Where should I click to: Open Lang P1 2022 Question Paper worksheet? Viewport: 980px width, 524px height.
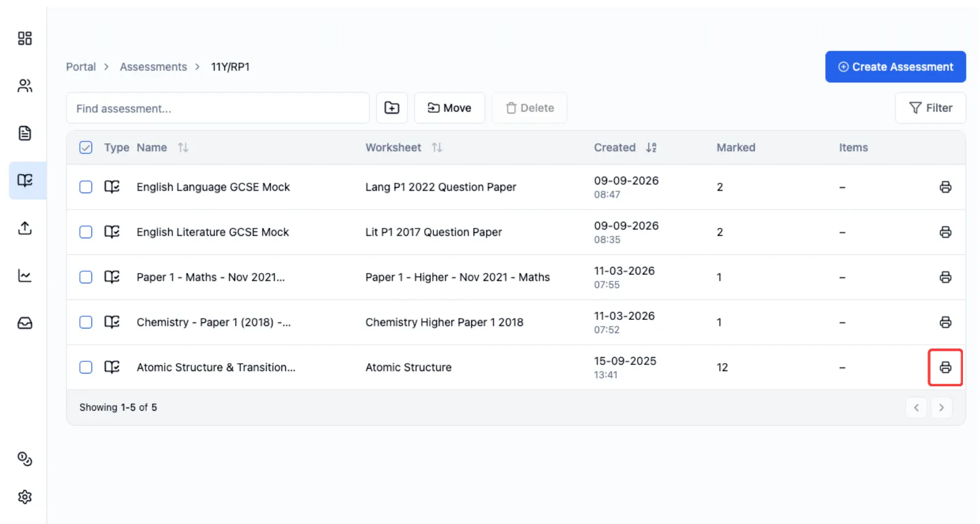point(441,187)
